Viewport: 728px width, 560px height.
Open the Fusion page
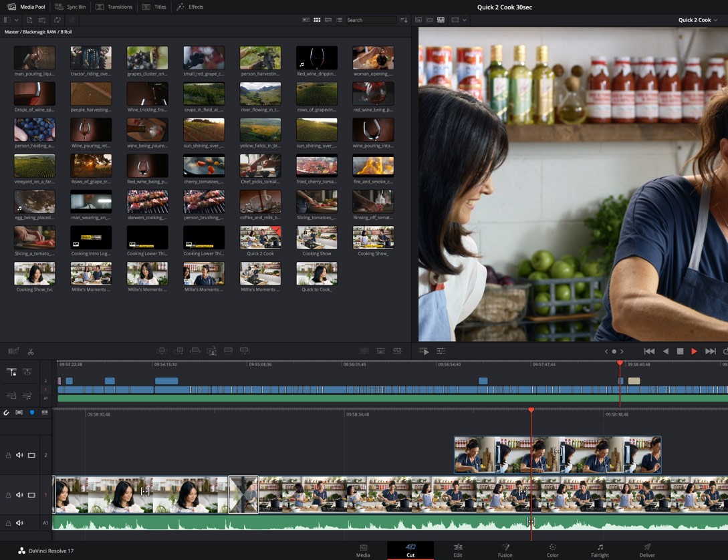tap(505, 550)
